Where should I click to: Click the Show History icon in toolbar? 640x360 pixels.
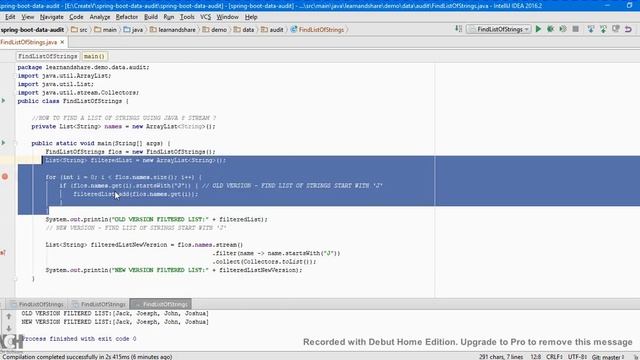coord(616,29)
